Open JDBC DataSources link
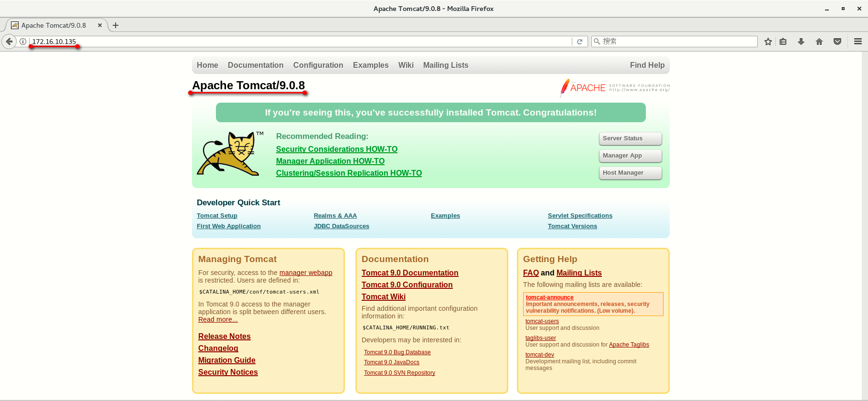 pos(342,226)
